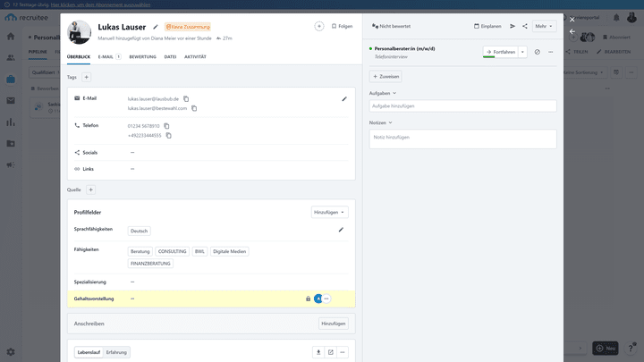Edit the Sprachfähigkeiten field with pencil icon

click(x=341, y=230)
